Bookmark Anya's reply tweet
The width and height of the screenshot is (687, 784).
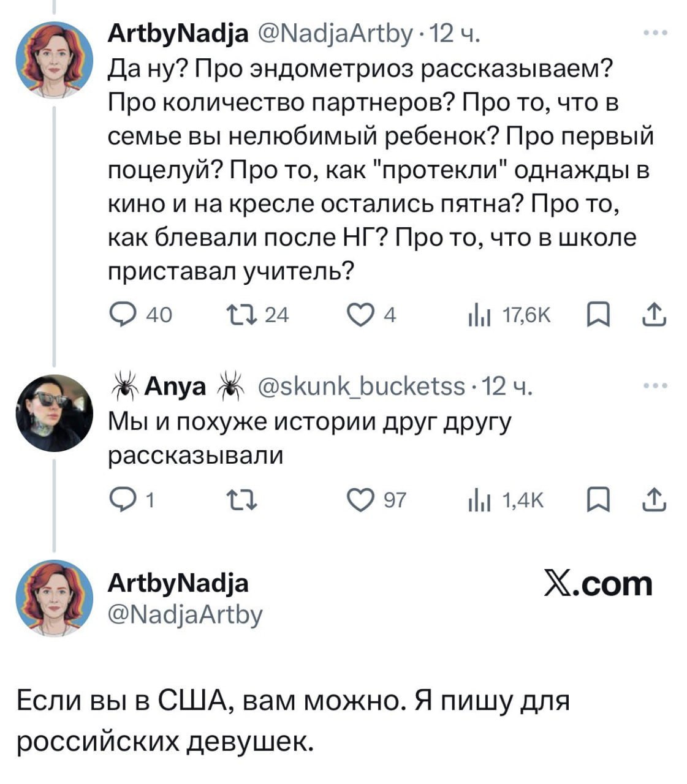coord(595,500)
